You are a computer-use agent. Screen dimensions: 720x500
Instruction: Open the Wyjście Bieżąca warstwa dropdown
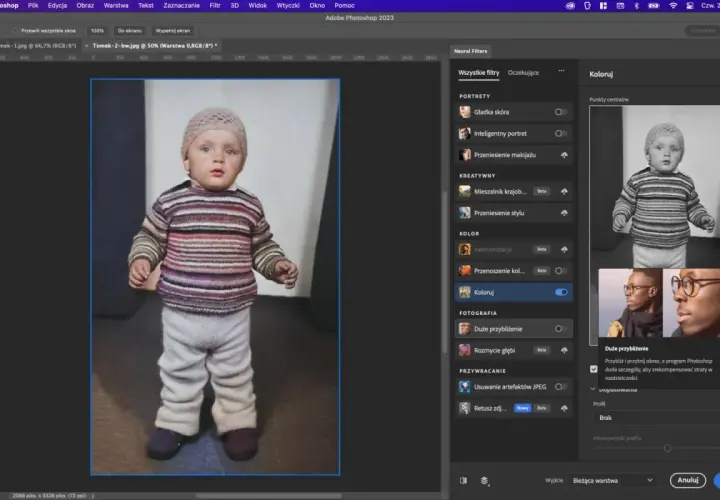pos(613,480)
